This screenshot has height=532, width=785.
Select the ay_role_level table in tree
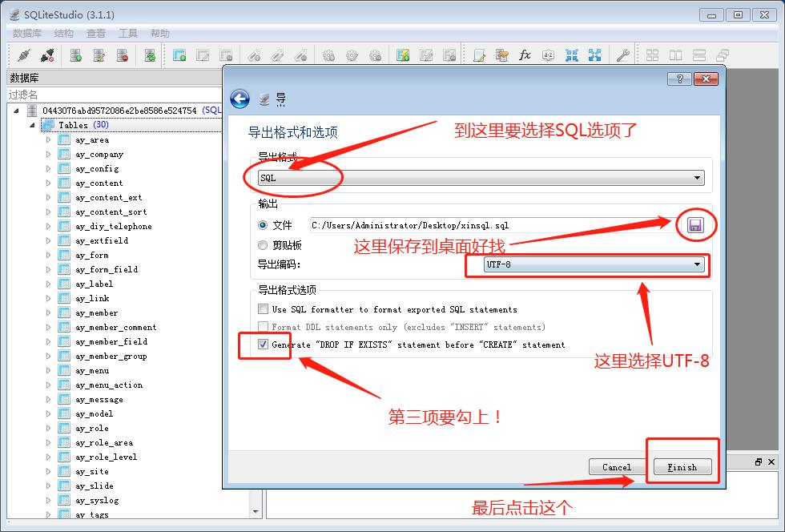(106, 457)
